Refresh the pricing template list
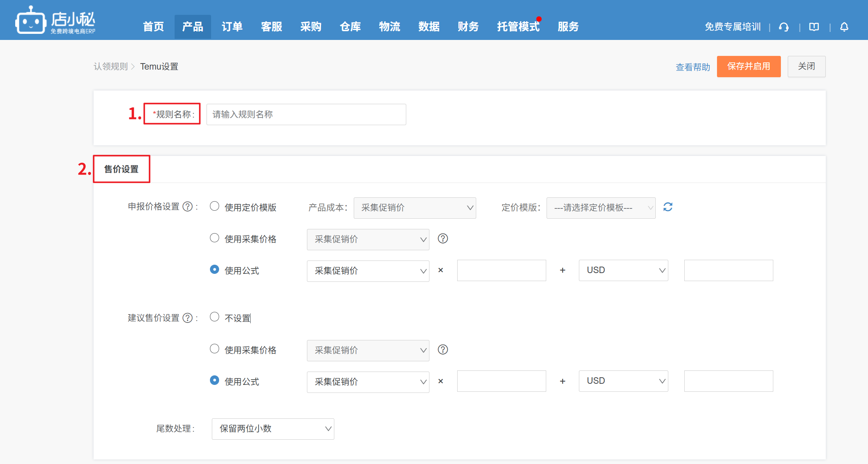868x464 pixels. (668, 207)
